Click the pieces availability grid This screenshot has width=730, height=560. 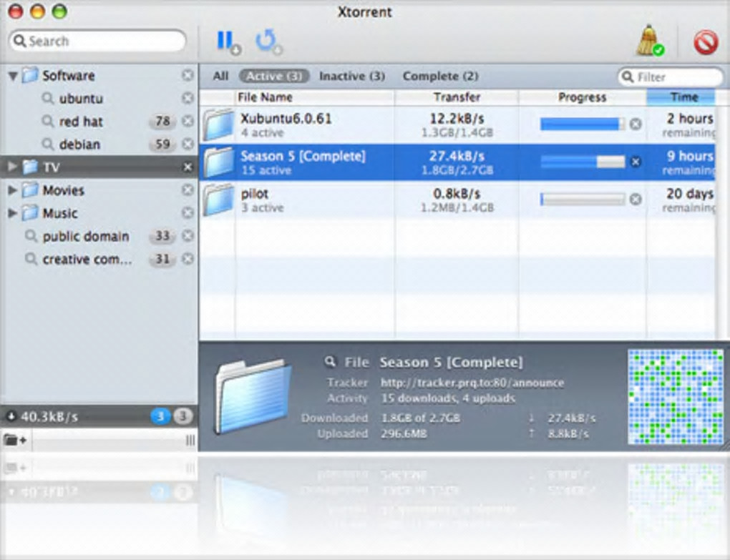[x=676, y=397]
